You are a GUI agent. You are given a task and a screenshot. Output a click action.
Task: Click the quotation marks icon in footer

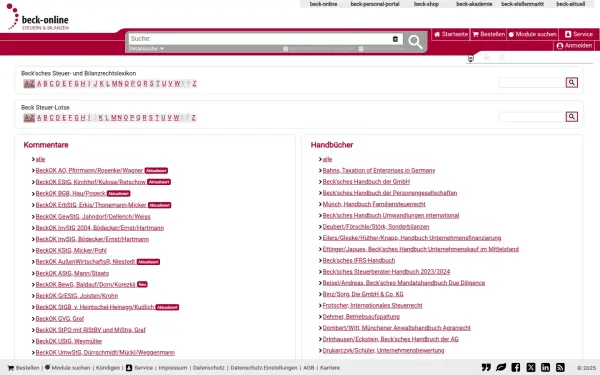click(x=486, y=367)
